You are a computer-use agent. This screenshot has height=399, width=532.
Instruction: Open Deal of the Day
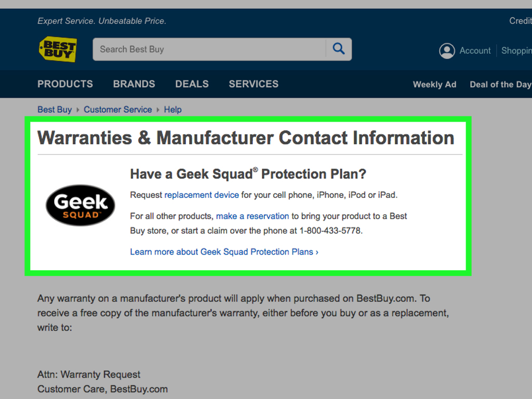500,84
